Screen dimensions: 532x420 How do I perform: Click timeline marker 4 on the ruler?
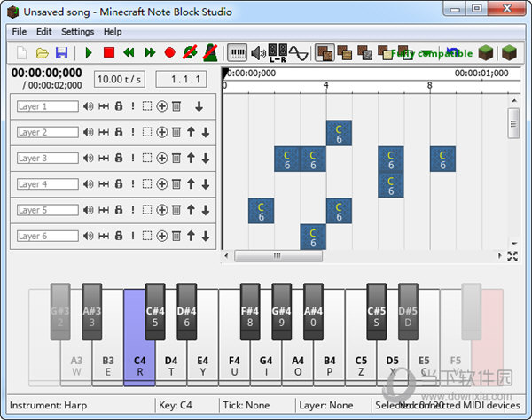[x=326, y=85]
